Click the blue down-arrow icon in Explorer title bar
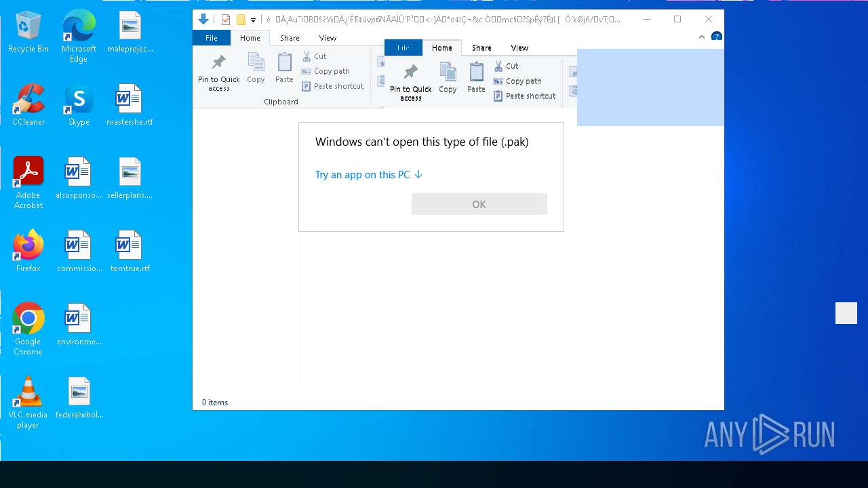 [x=203, y=20]
